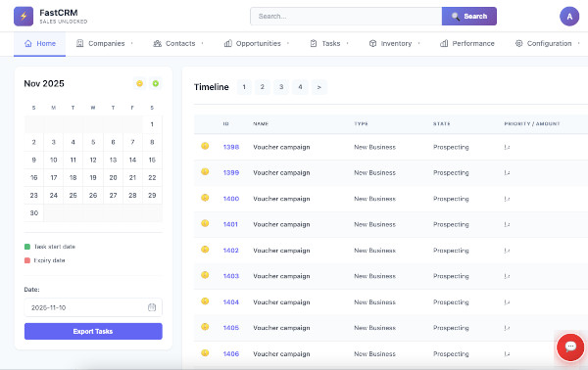Open opportunity ID 1398 link
Screen dimensions: 588x370
click(x=231, y=147)
